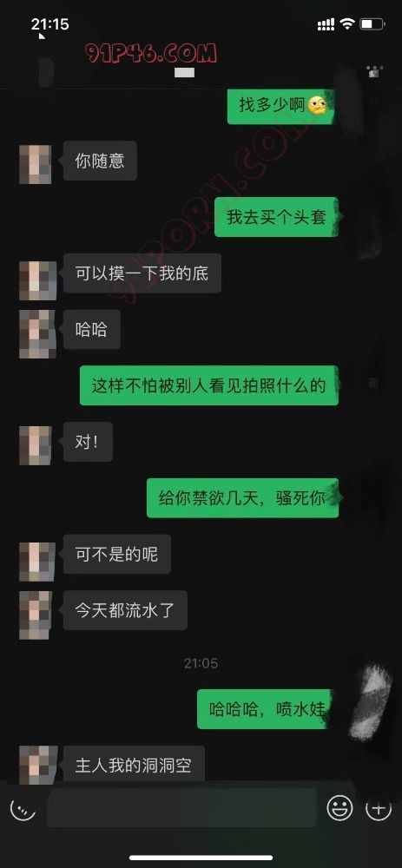Tap the cellular signal bars icon
The width and height of the screenshot is (402, 868).
326,24
